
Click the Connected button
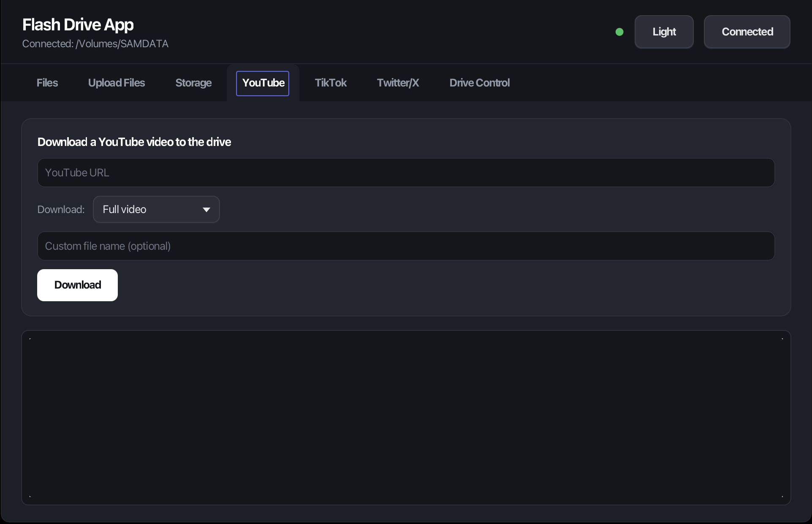click(747, 32)
